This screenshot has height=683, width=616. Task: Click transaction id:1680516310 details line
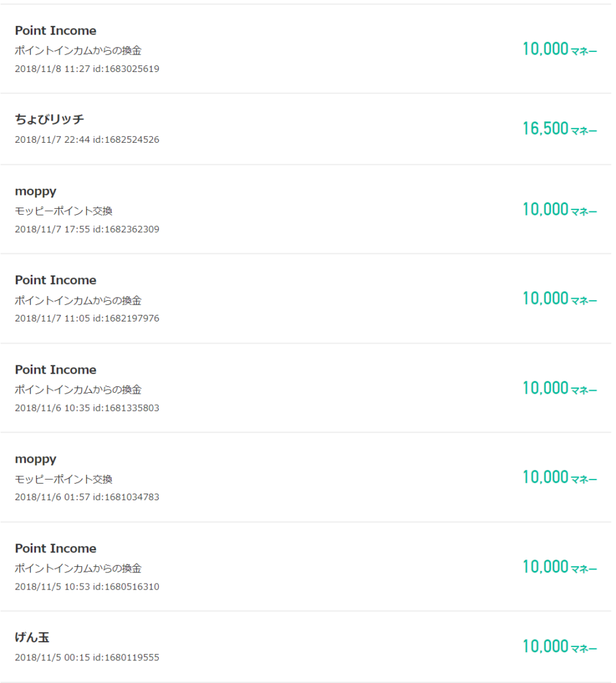point(87,587)
